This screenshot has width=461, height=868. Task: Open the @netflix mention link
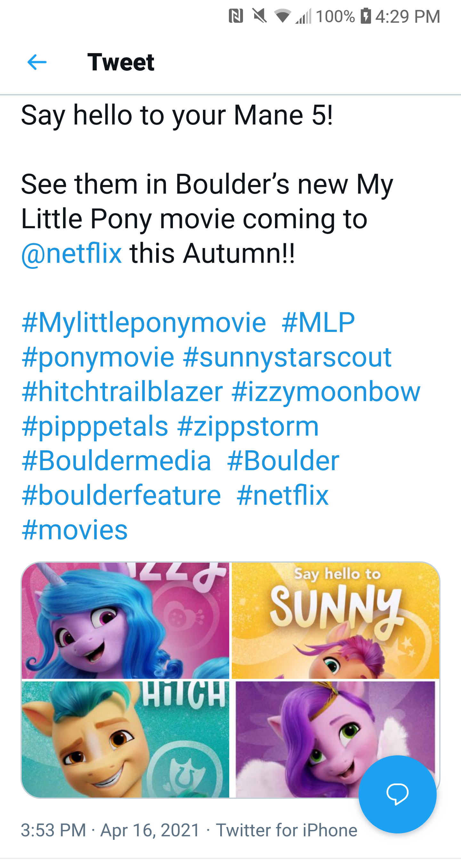(x=71, y=253)
